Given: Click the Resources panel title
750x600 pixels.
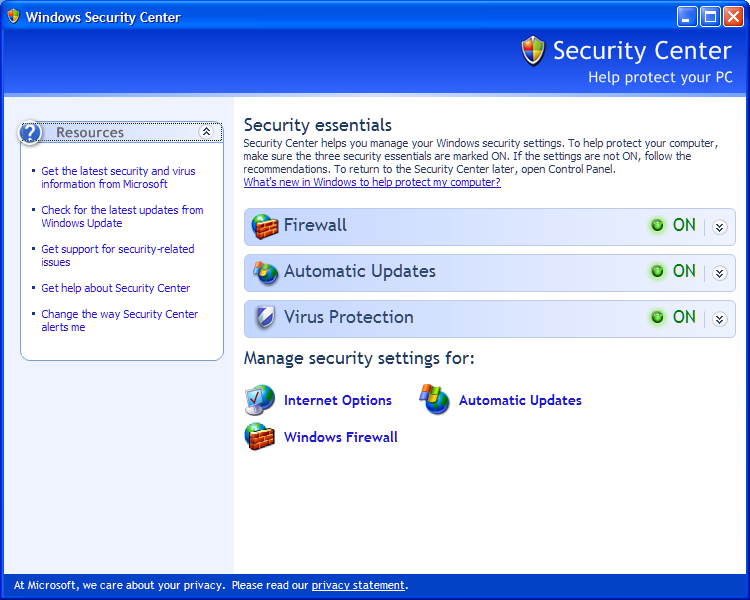Looking at the screenshot, I should click(x=90, y=133).
